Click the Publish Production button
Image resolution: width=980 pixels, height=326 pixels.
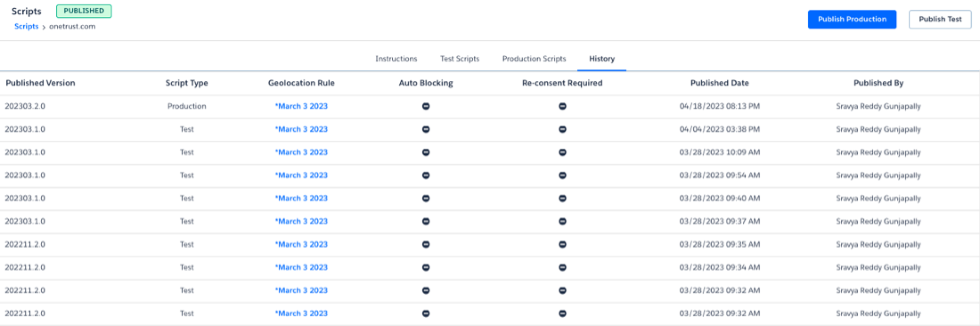(852, 19)
